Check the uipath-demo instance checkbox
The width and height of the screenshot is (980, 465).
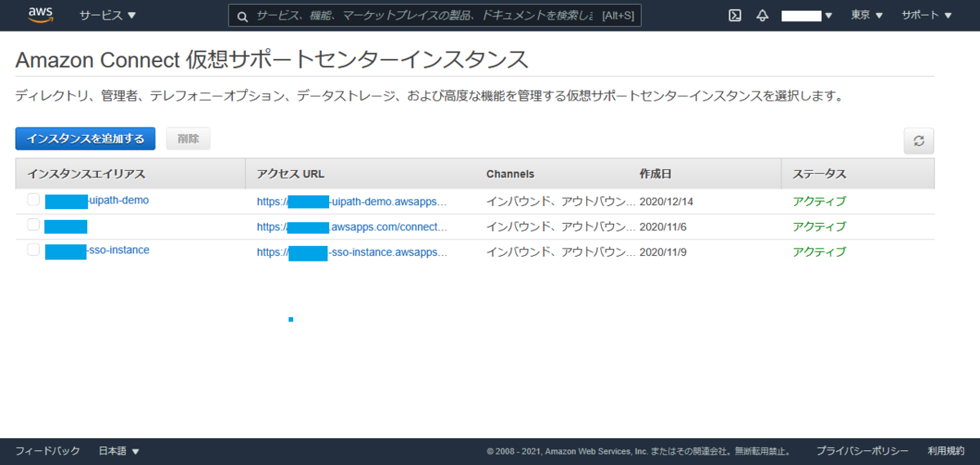(x=33, y=199)
